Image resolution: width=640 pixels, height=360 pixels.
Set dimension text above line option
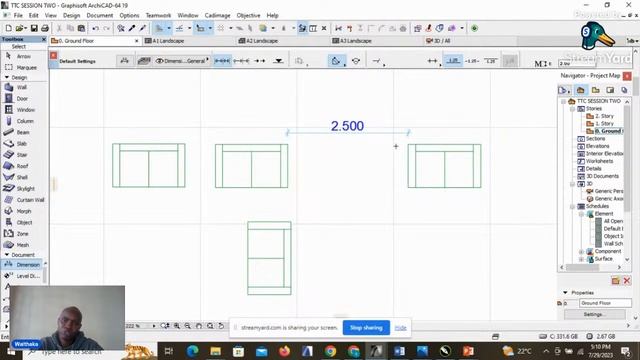(x=453, y=61)
